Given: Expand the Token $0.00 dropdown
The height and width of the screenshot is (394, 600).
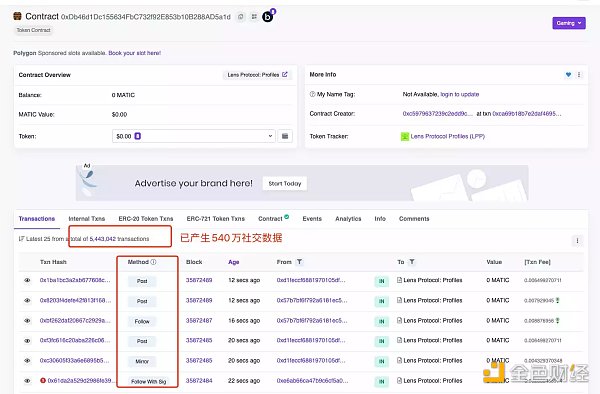Looking at the screenshot, I should (194, 136).
